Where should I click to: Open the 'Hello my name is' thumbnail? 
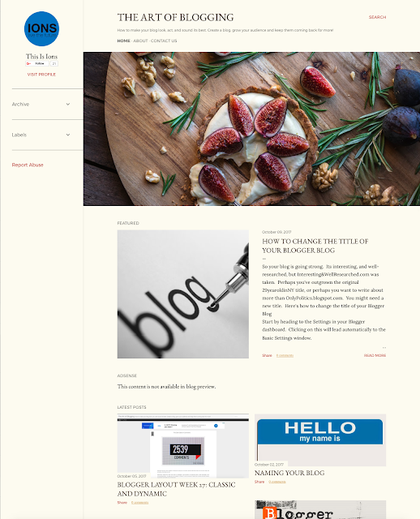click(x=320, y=440)
